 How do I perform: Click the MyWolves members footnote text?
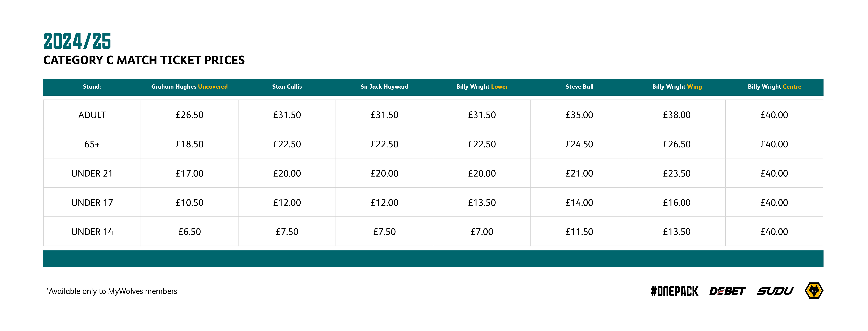coord(111,291)
